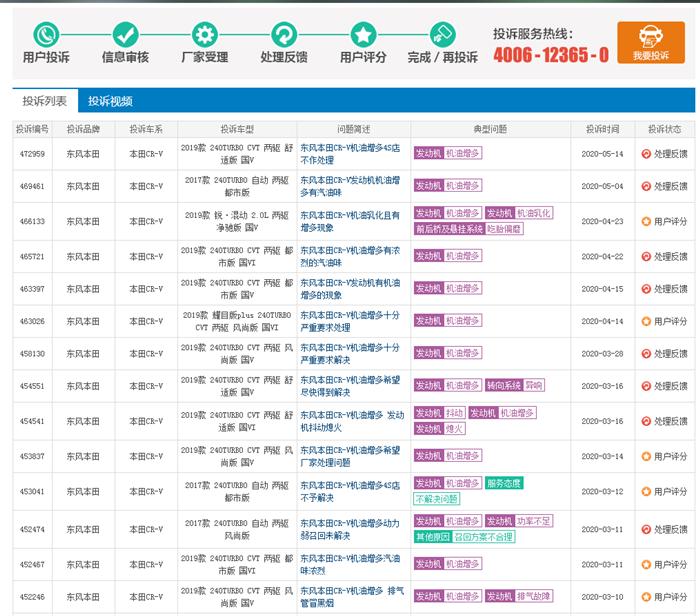
Task: Switch to the 投诉列表 tab
Action: pyautogui.click(x=45, y=101)
